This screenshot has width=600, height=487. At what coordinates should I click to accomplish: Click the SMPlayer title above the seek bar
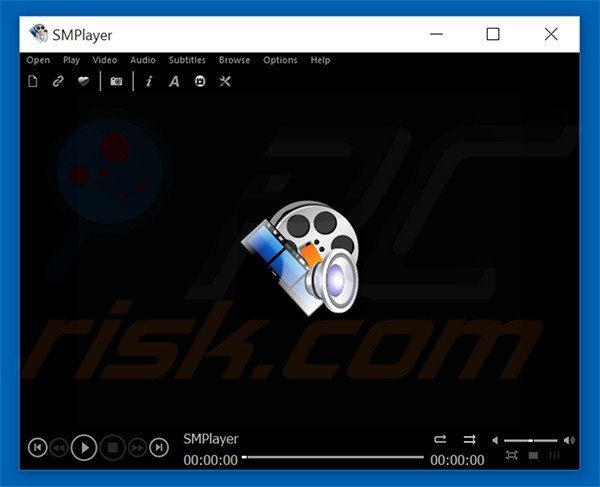pyautogui.click(x=211, y=439)
